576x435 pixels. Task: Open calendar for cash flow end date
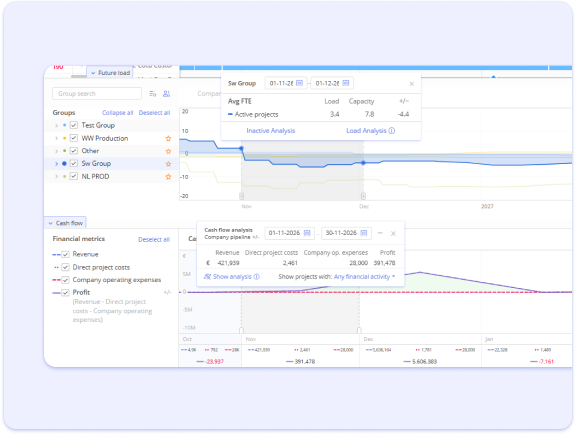(x=364, y=233)
